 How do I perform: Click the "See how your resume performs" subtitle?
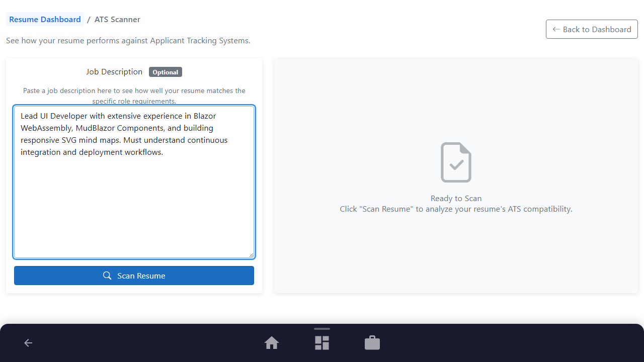coord(128,40)
